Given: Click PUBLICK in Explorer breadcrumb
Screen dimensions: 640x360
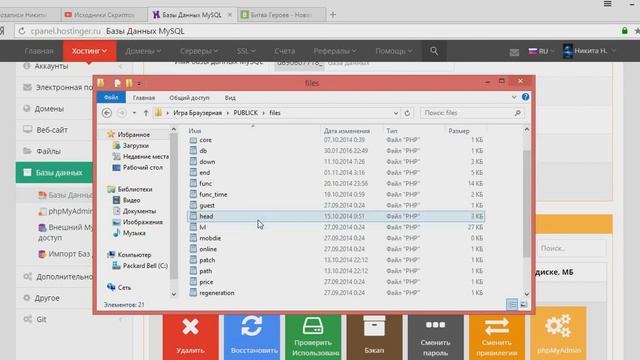Looking at the screenshot, I should coord(246,113).
